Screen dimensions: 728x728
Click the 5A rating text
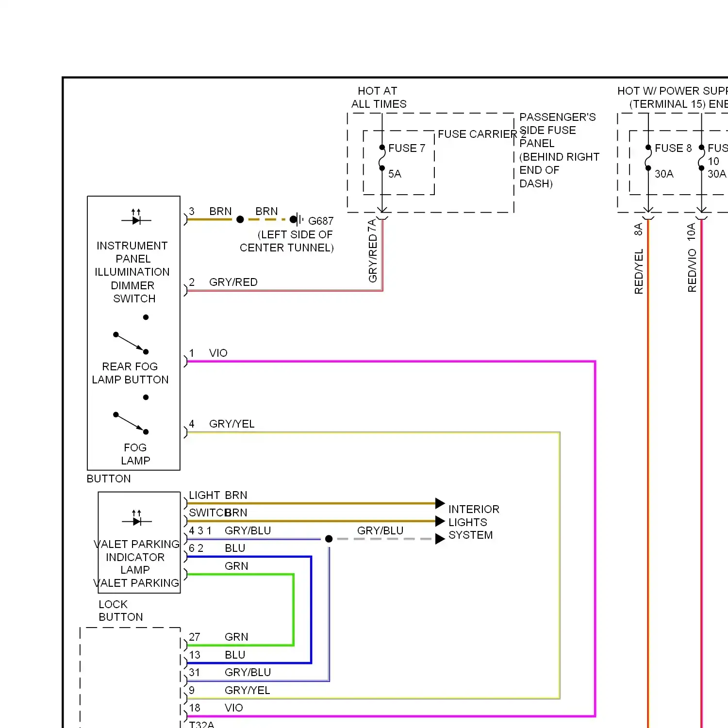pos(395,174)
